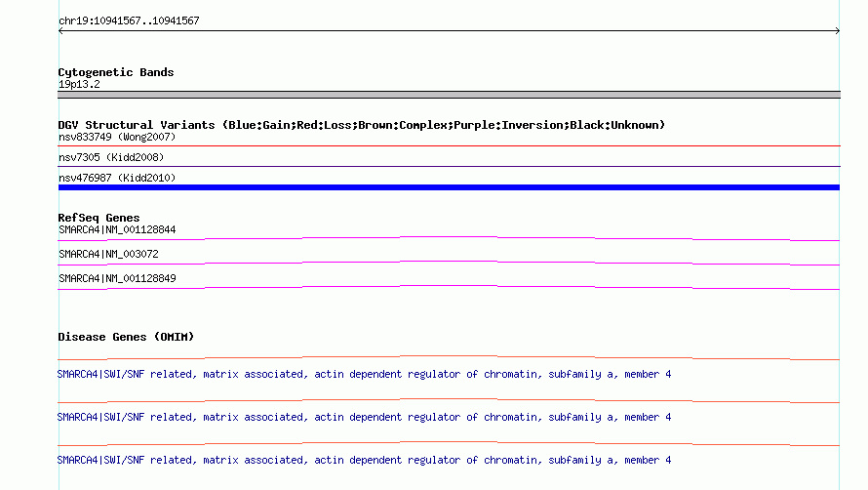Open the SMARCA4|NM_003072 transcript label
The width and height of the screenshot is (868, 490).
[108, 254]
